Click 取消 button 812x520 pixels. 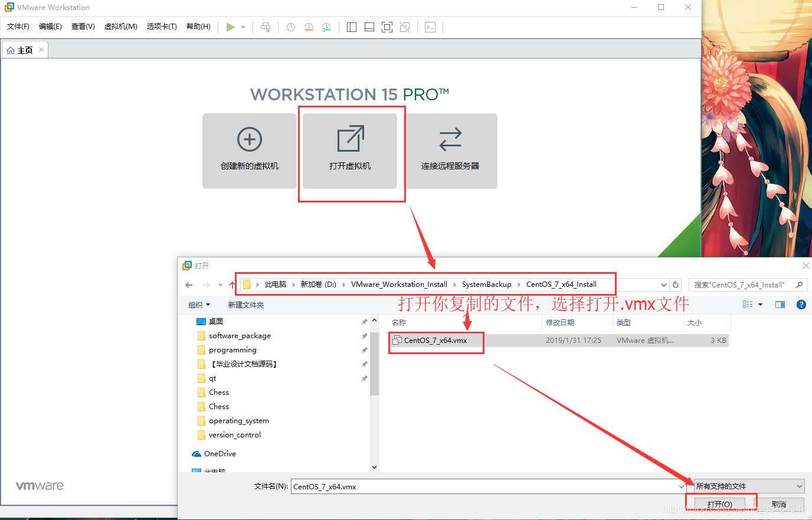779,505
